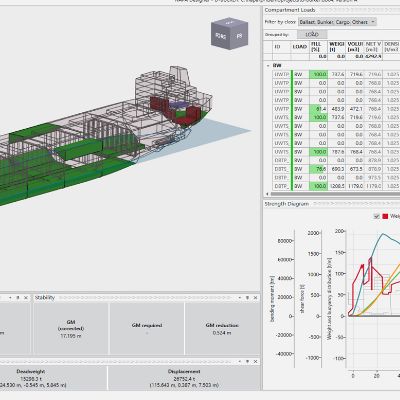Image resolution: width=400 pixels, height=400 pixels.
Task: Pin the Stability panel
Action: [x=247, y=298]
